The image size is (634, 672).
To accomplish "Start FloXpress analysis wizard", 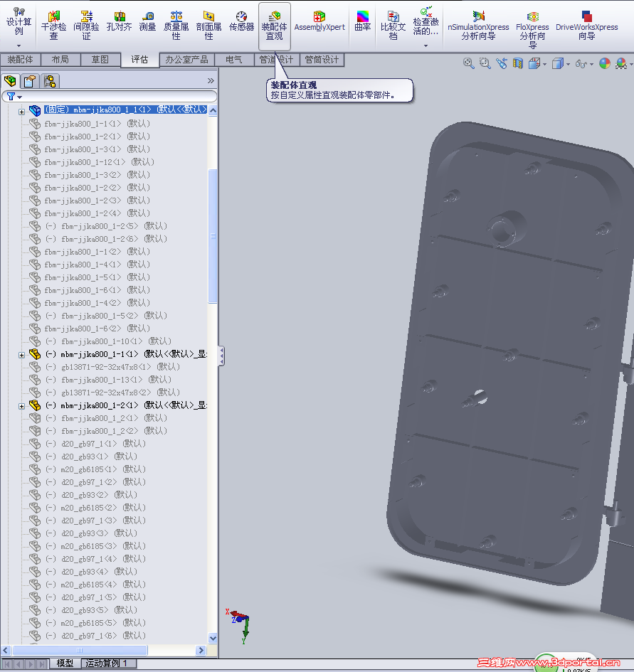I will pyautogui.click(x=532, y=29).
